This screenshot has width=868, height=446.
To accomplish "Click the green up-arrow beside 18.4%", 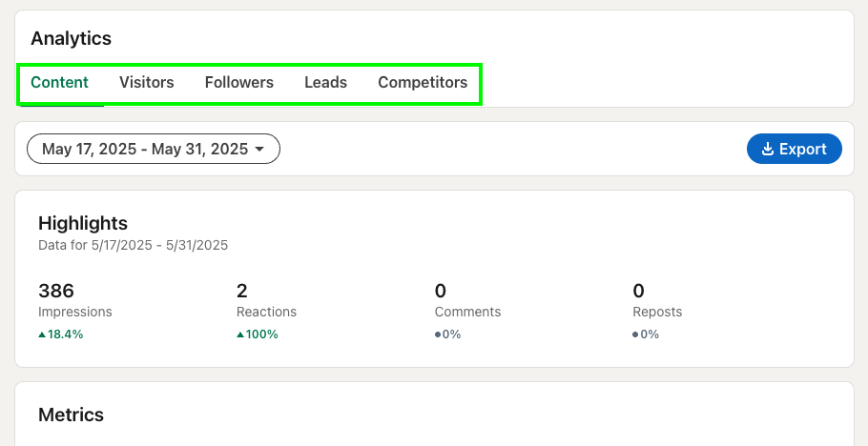I will coord(42,334).
